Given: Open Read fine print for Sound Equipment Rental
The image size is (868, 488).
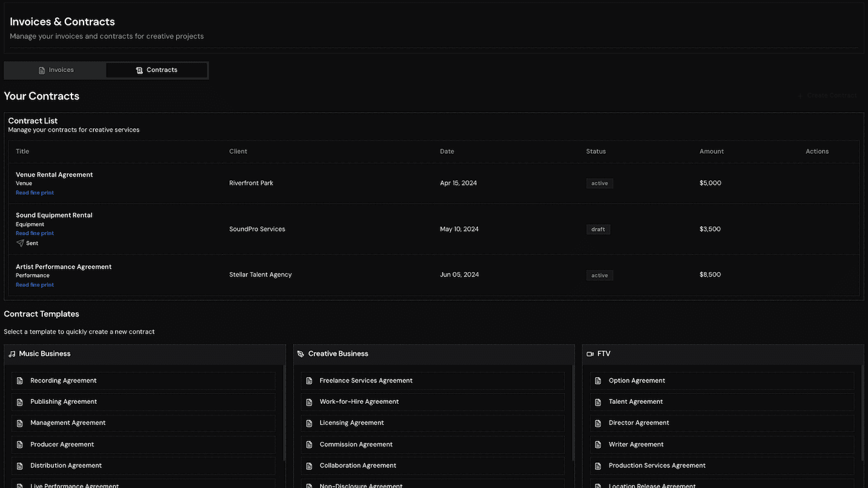Looking at the screenshot, I should (x=35, y=233).
